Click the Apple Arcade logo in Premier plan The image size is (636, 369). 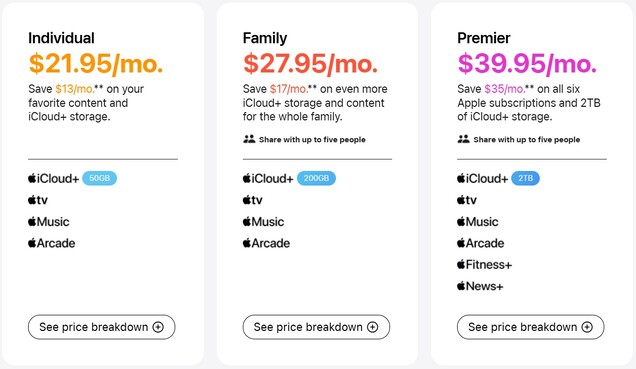pyautogui.click(x=480, y=243)
